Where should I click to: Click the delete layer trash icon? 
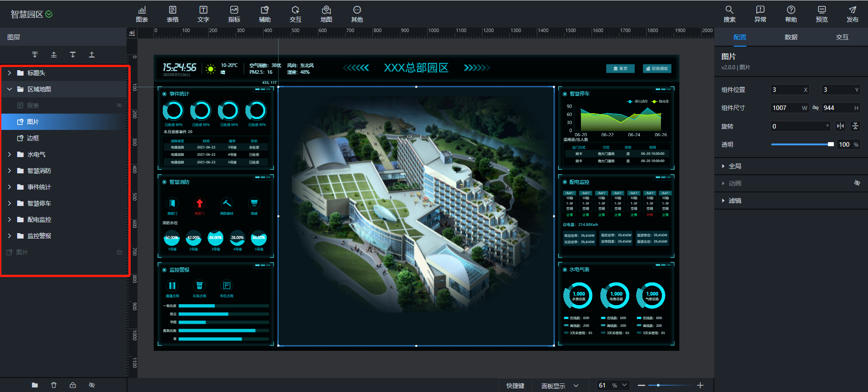coord(54,385)
